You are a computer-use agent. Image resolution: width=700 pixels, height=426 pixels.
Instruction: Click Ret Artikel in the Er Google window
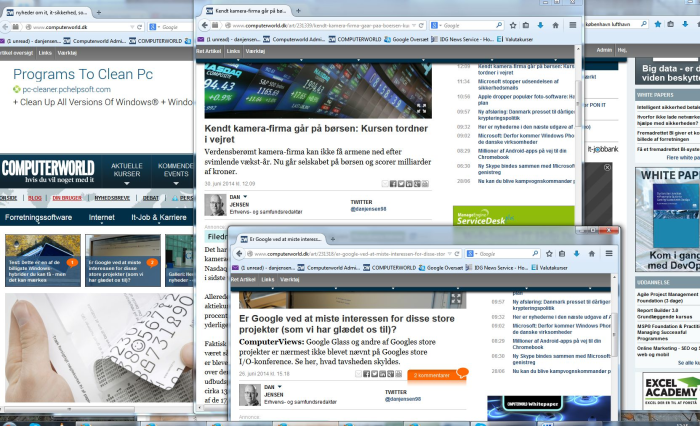pos(243,280)
